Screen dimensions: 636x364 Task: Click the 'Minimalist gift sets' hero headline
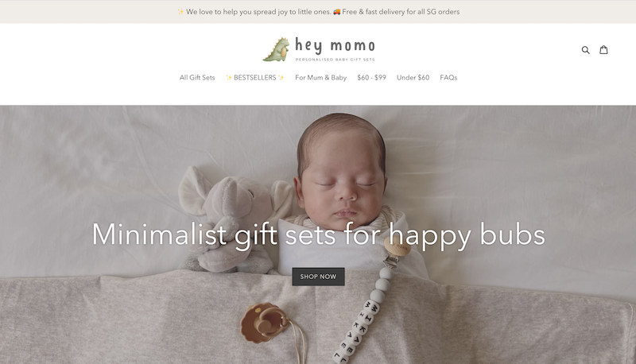(x=319, y=234)
